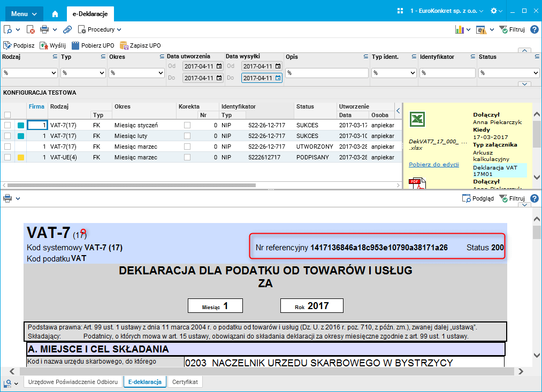542x392 pixels.
Task: Click teal color marker of Miesiąc styczeń row
Action: [21, 125]
